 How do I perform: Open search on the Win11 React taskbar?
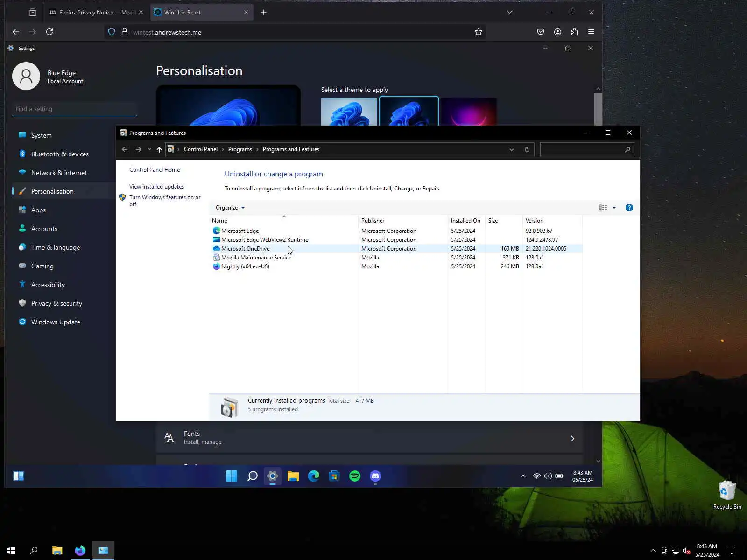252,476
